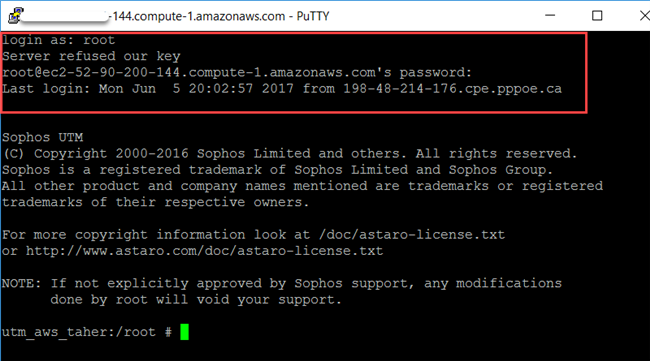The width and height of the screenshot is (650, 361).
Task: Click the Copyright 2000-2016 Sophos line
Action: [289, 154]
